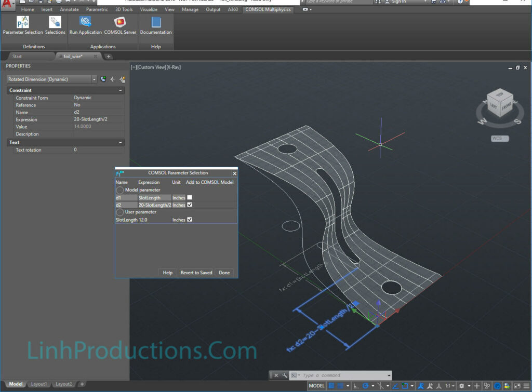Screen dimensions: 532x392
Task: Switch to the Layout1 tab
Action: tap(38, 384)
